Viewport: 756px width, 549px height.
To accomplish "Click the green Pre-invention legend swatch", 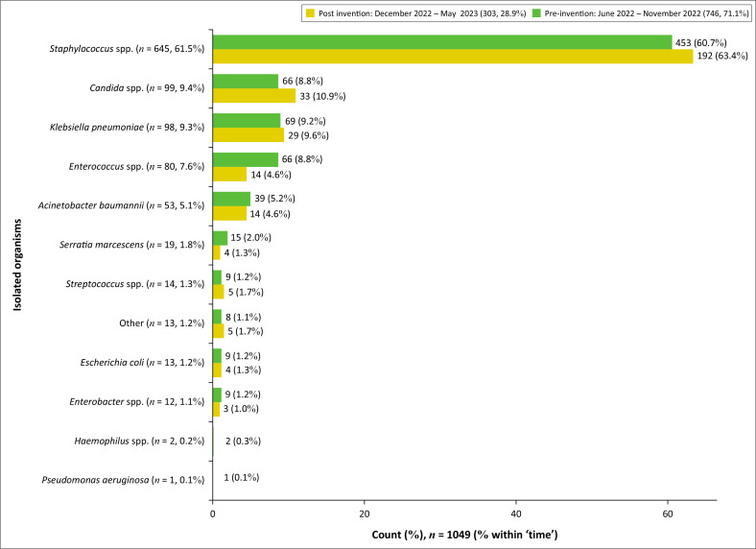I will click(539, 13).
